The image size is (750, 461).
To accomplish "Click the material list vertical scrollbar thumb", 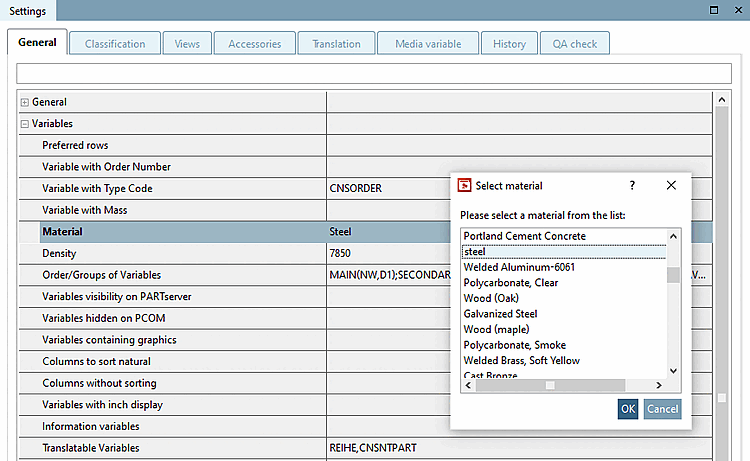I will coord(673,275).
